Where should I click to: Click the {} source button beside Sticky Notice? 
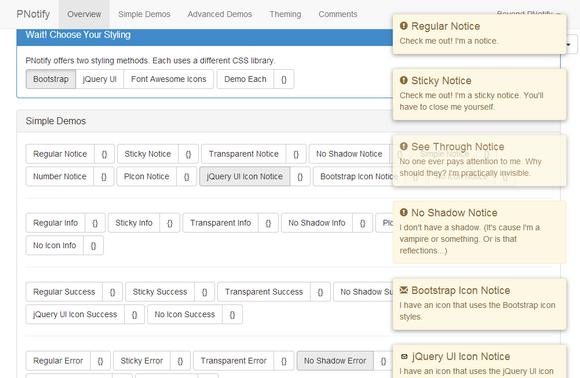tap(188, 154)
